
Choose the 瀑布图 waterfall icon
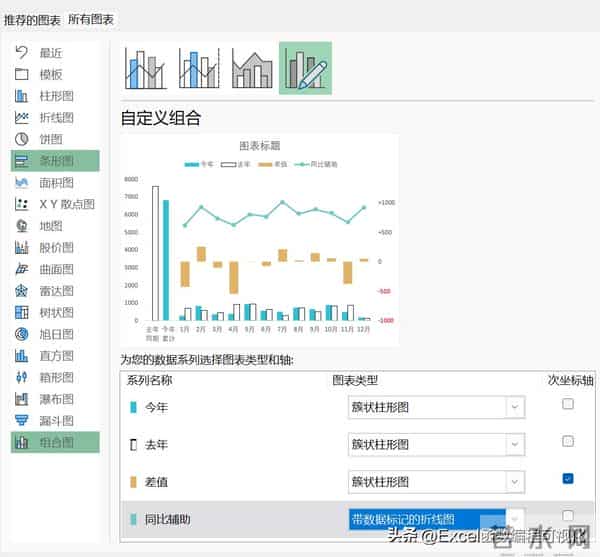click(21, 399)
